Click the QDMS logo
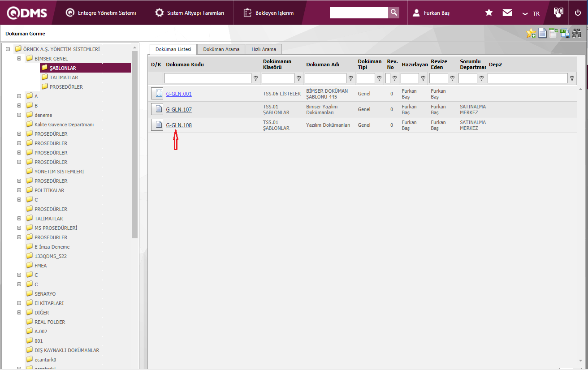The height and width of the screenshot is (370, 588). (27, 13)
